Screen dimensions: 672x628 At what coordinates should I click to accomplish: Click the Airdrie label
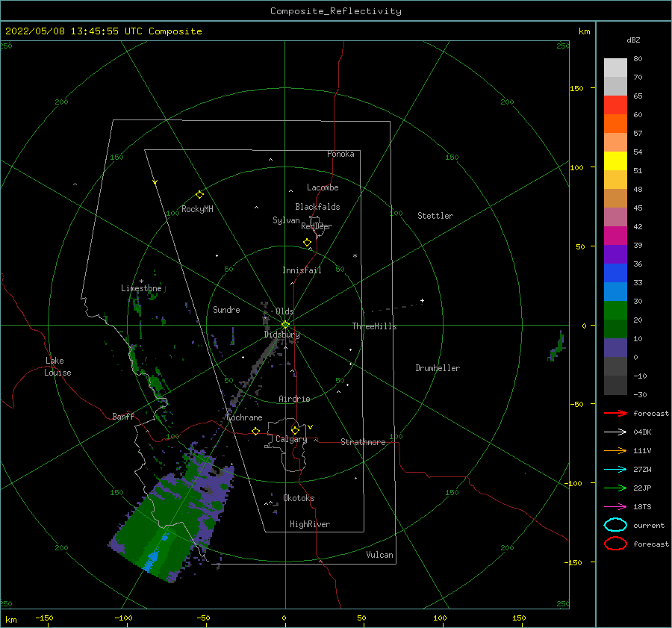pyautogui.click(x=294, y=399)
